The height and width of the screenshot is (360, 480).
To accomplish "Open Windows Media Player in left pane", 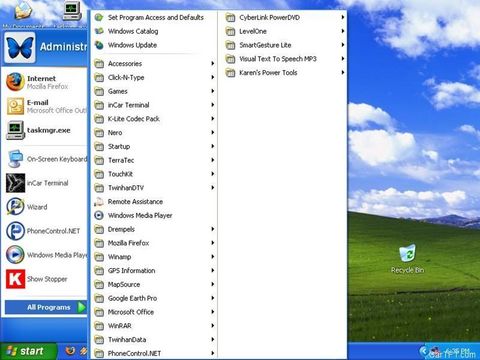I will point(46,255).
